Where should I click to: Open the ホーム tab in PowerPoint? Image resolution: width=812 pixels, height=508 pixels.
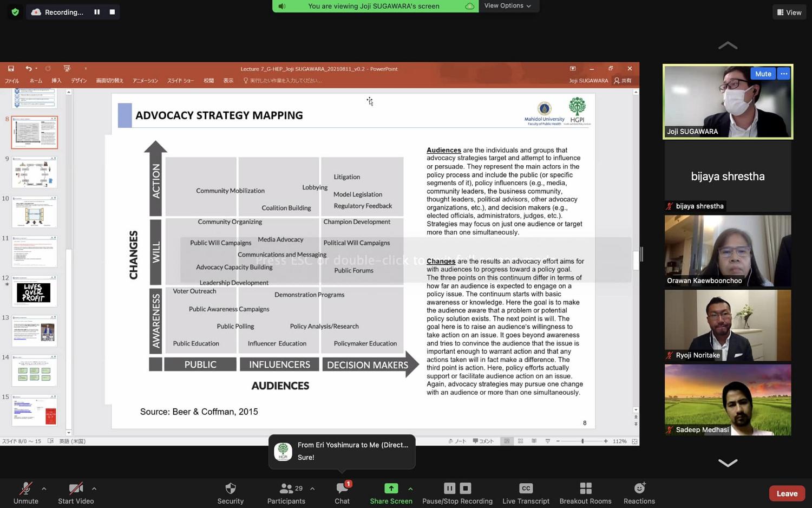tap(36, 81)
